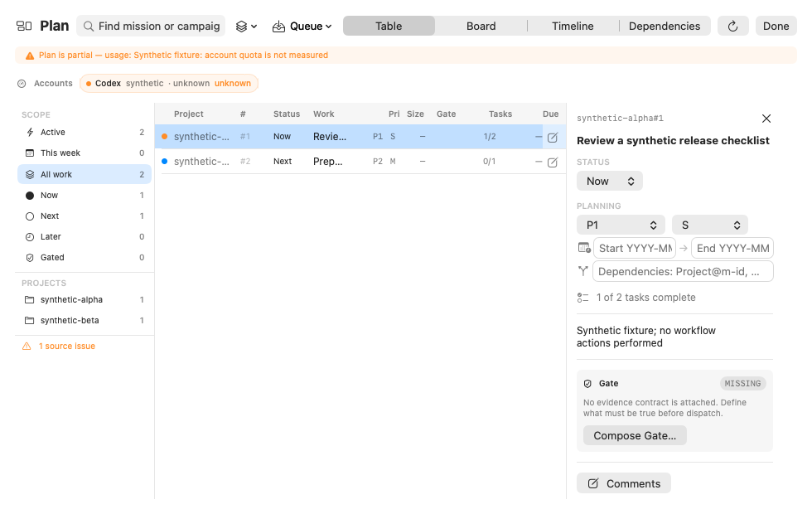Click the Accounts gauge icon
The height and width of the screenshot is (514, 812).
tap(22, 84)
